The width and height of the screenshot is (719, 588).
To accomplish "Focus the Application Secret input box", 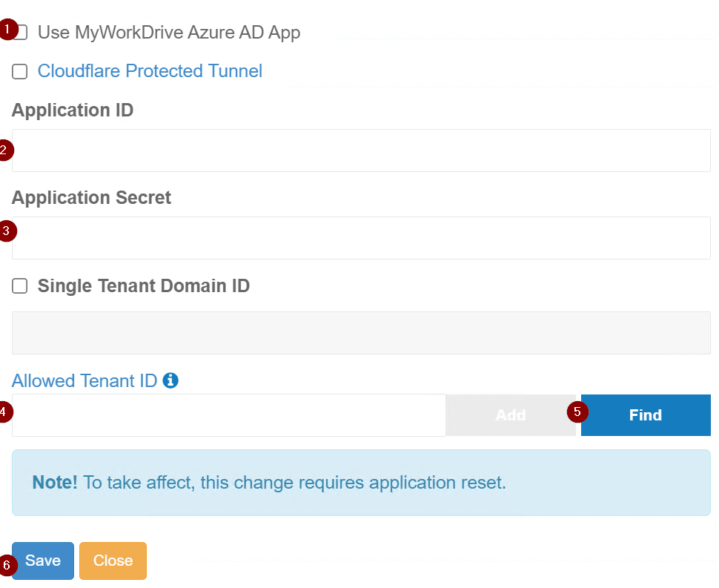I will click(360, 237).
